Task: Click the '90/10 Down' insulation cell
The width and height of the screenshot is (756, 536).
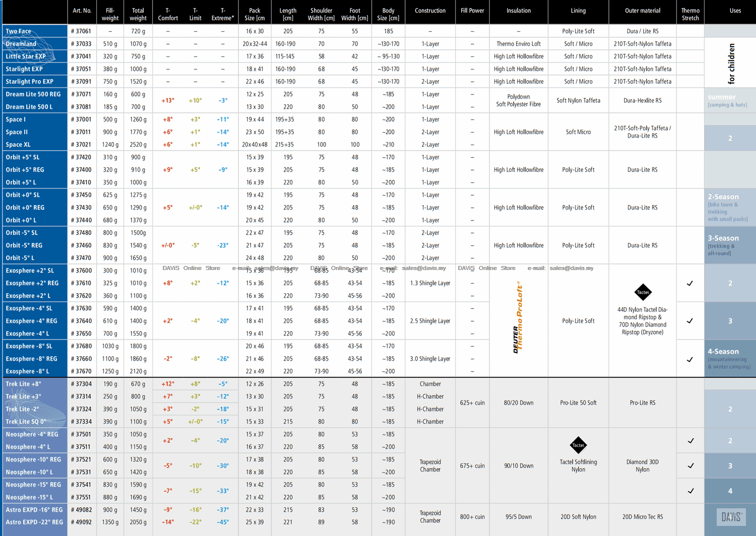Action: pos(519,465)
